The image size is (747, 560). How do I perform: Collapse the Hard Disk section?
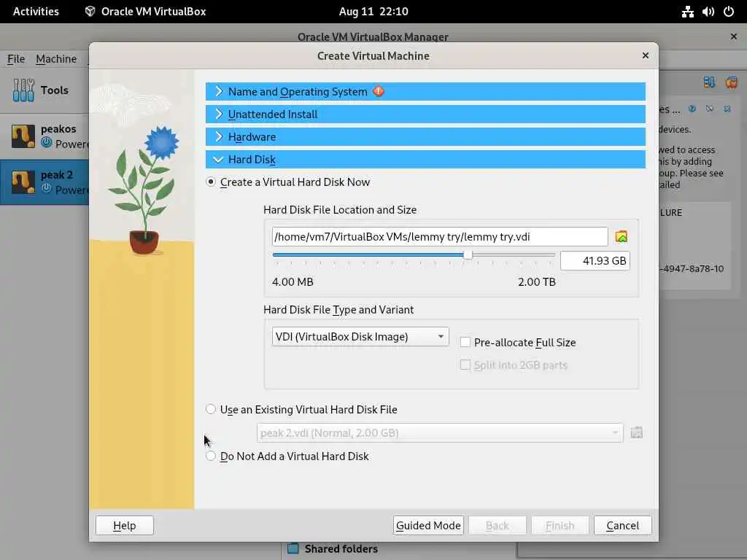pyautogui.click(x=425, y=160)
